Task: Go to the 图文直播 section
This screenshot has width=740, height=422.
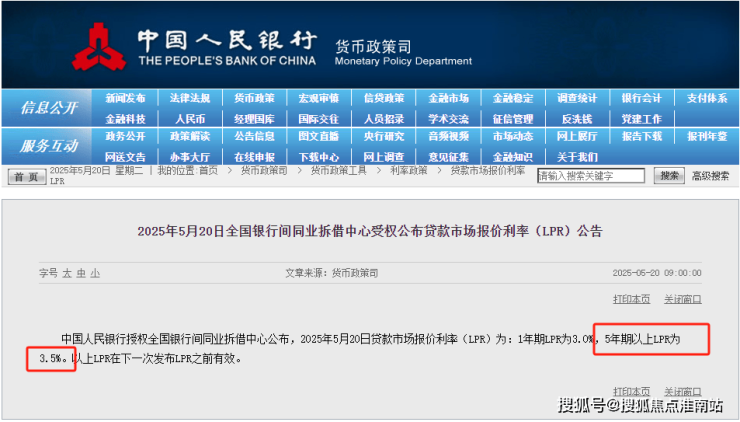Action: tap(319, 136)
